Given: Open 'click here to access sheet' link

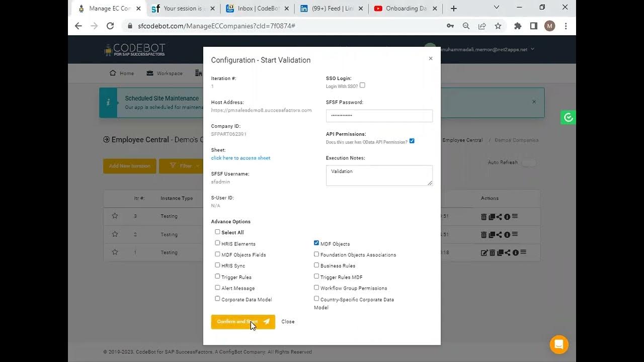Looking at the screenshot, I should click(240, 158).
